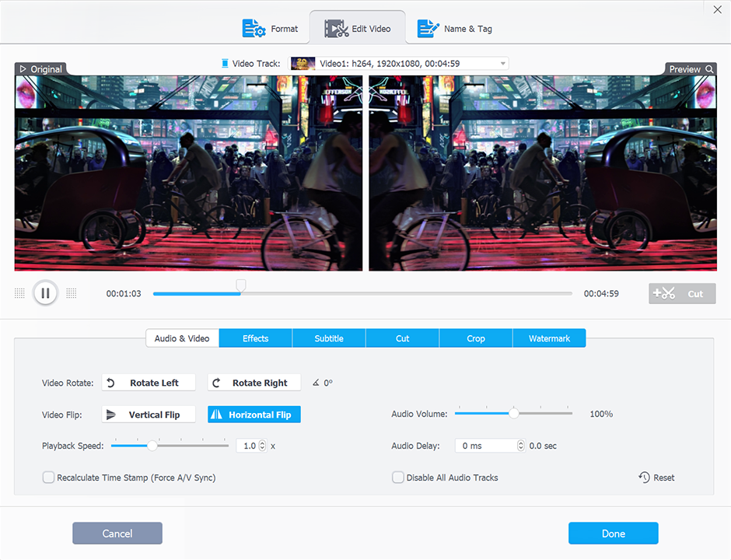Image resolution: width=731 pixels, height=560 pixels.
Task: Click the 0.0 sec audio delay text
Action: click(x=543, y=446)
